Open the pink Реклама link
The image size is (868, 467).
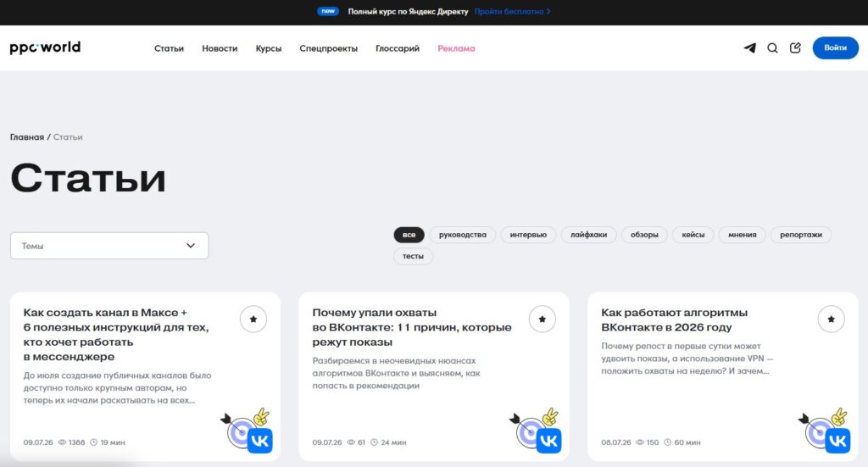point(456,48)
